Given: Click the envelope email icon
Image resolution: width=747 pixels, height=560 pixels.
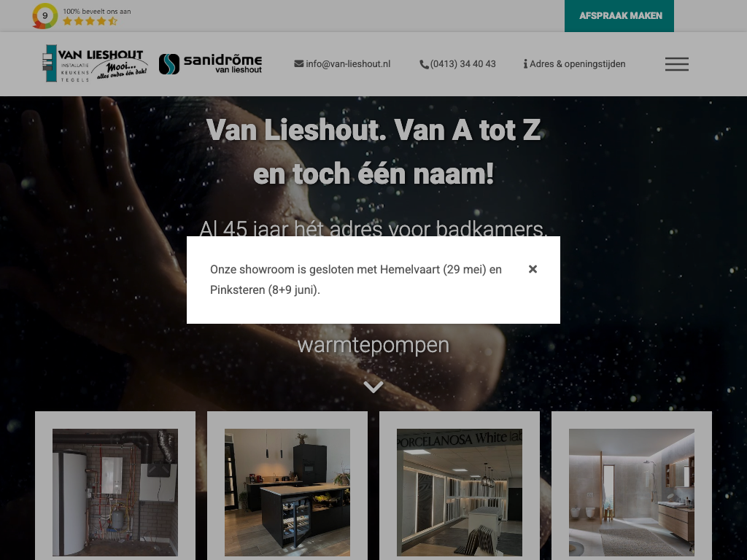Looking at the screenshot, I should point(298,64).
